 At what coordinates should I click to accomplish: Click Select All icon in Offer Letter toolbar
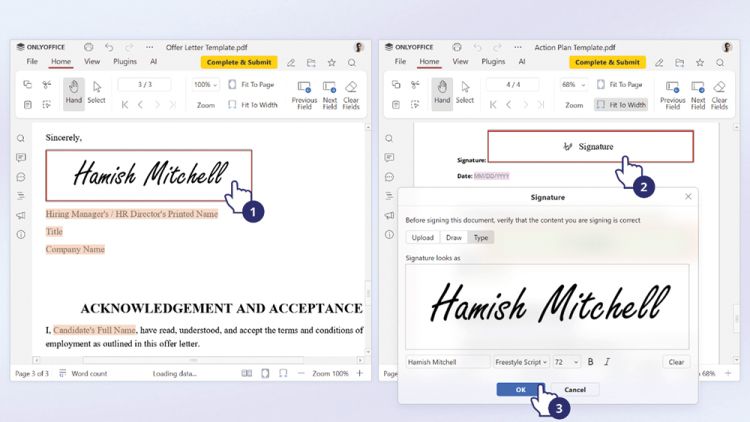(46, 104)
